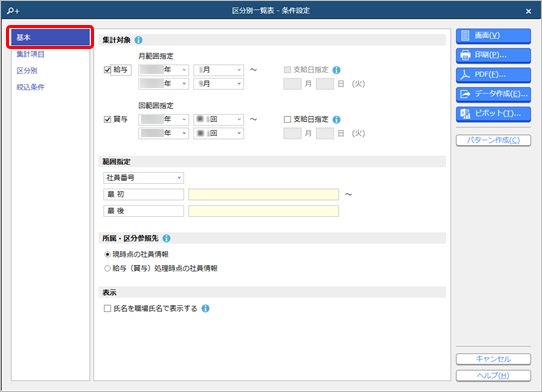This screenshot has height=392, width=542.
Task: Close the 条件設定 dialog
Action: (x=529, y=11)
